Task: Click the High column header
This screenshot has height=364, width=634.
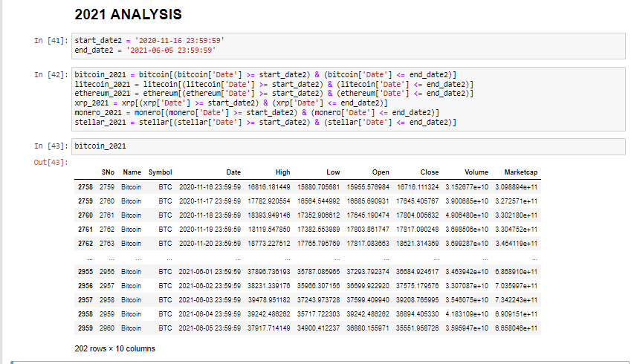Action: point(282,172)
